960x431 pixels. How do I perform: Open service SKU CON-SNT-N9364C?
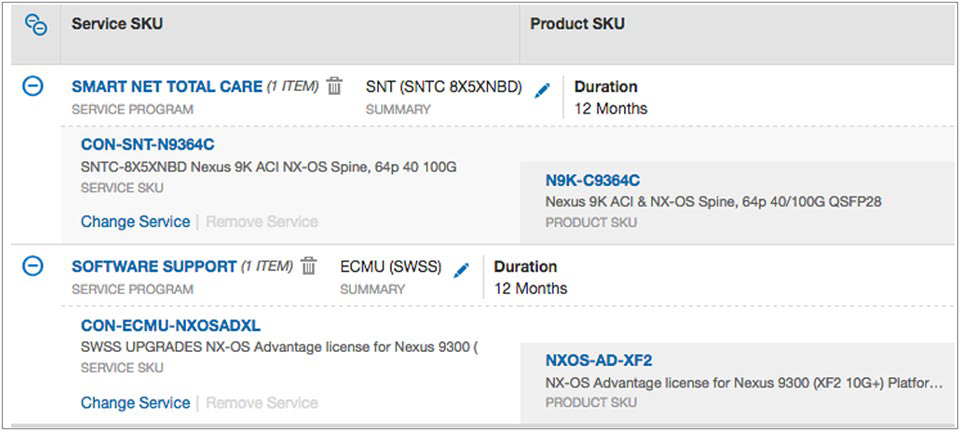(x=148, y=145)
